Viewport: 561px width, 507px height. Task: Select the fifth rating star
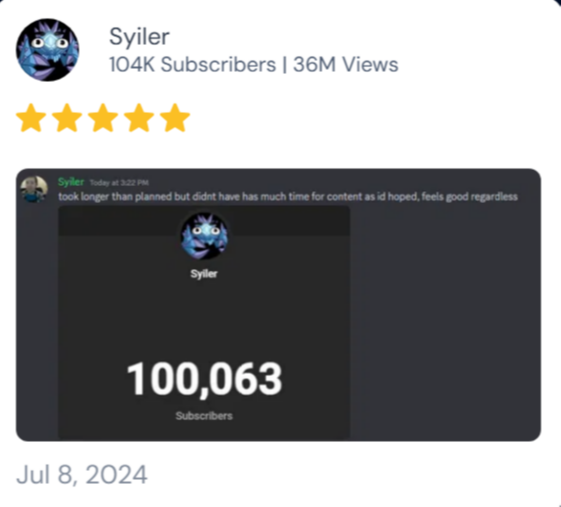click(175, 118)
